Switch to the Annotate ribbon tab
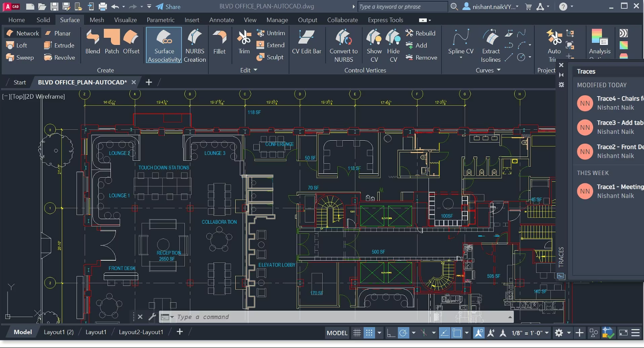The image size is (644, 348). point(221,20)
